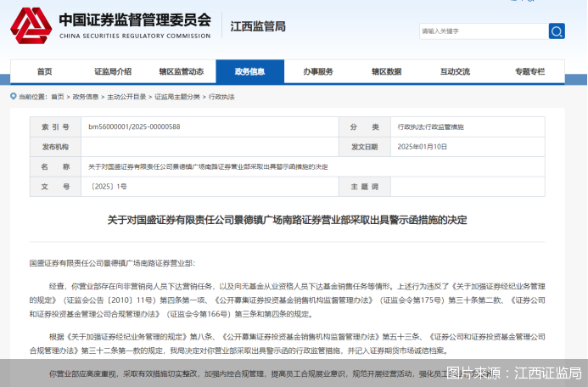The image size is (588, 387).
Task: Click the location pin icon in breadcrumb
Action: pyautogui.click(x=13, y=97)
